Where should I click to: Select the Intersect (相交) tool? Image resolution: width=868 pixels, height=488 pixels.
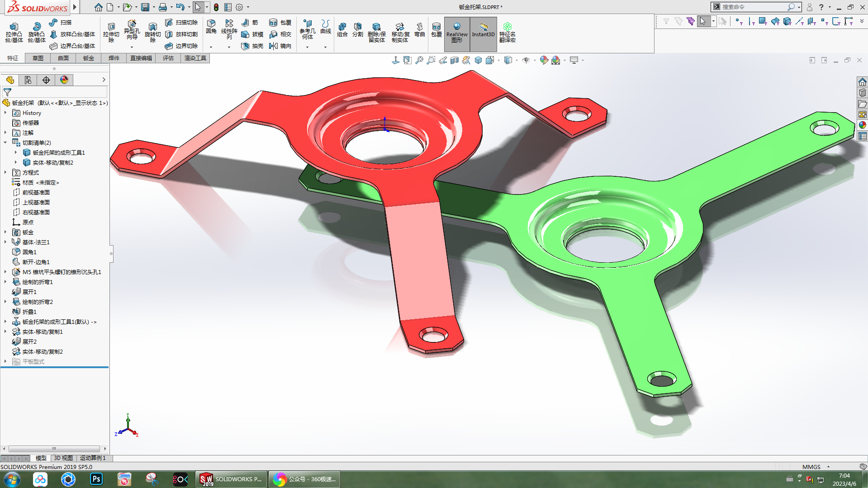tap(280, 34)
